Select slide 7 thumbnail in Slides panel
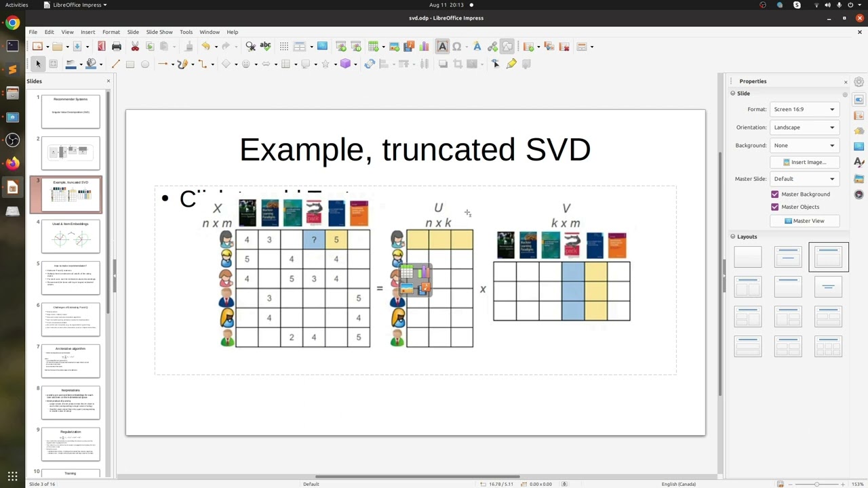The height and width of the screenshot is (488, 868). point(71,361)
